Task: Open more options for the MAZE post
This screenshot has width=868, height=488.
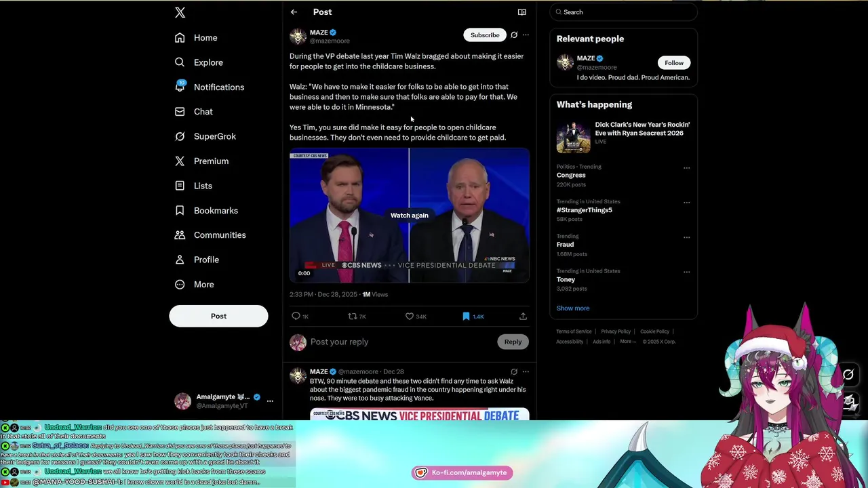Action: pyautogui.click(x=526, y=35)
